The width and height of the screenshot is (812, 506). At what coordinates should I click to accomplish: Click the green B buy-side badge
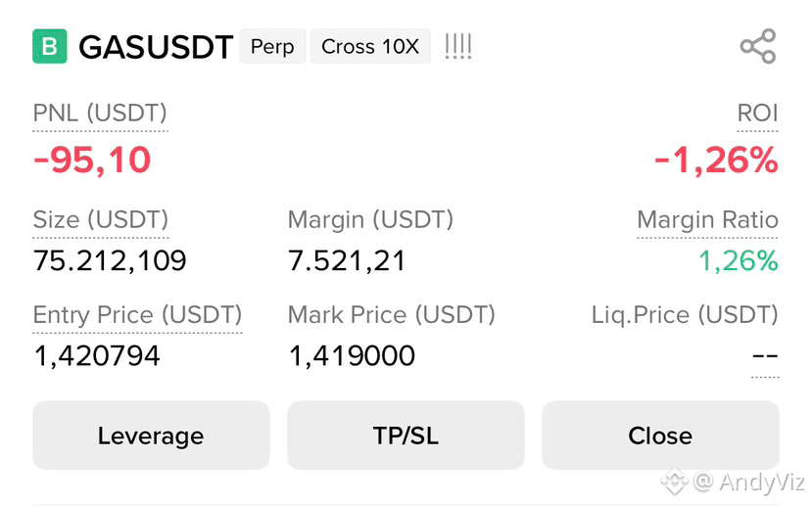(x=50, y=47)
